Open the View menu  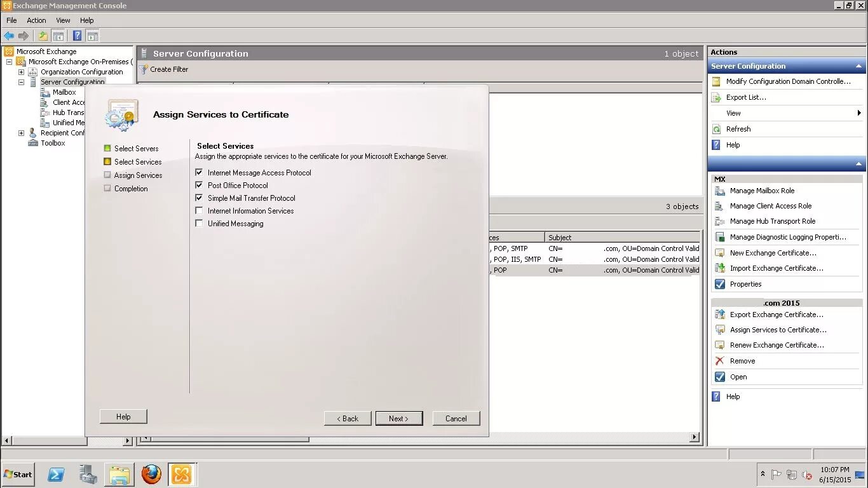[63, 20]
